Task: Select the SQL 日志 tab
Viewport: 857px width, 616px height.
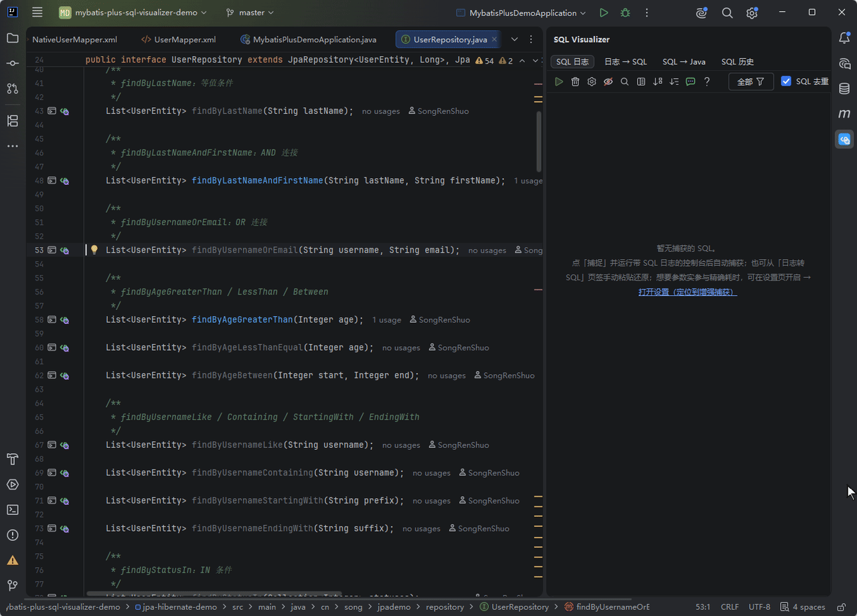Action: 572,62
